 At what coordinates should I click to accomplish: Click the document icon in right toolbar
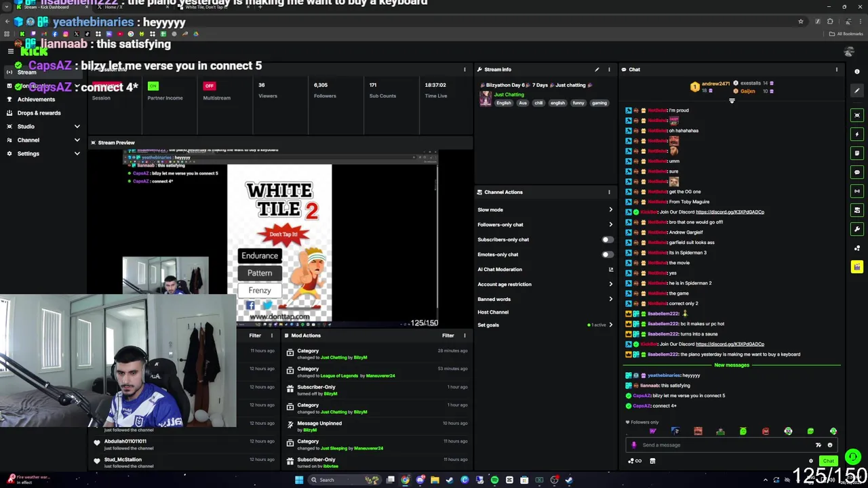pyautogui.click(x=857, y=153)
